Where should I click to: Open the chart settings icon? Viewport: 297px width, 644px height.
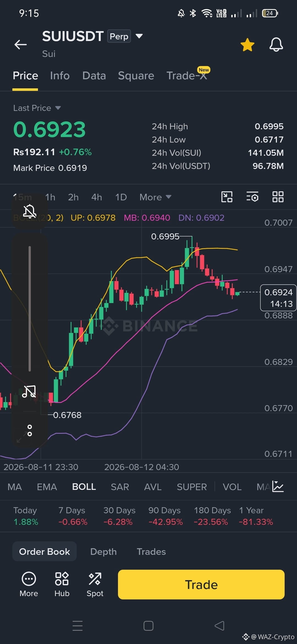click(252, 197)
